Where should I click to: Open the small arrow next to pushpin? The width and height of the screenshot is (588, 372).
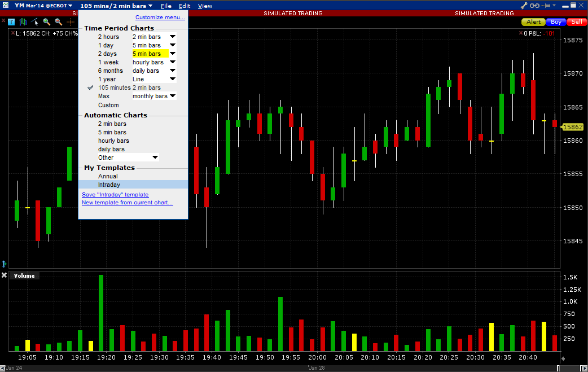click(554, 6)
